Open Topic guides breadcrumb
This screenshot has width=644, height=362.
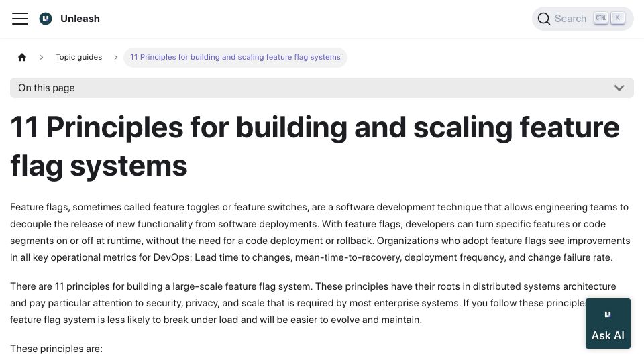coord(79,57)
